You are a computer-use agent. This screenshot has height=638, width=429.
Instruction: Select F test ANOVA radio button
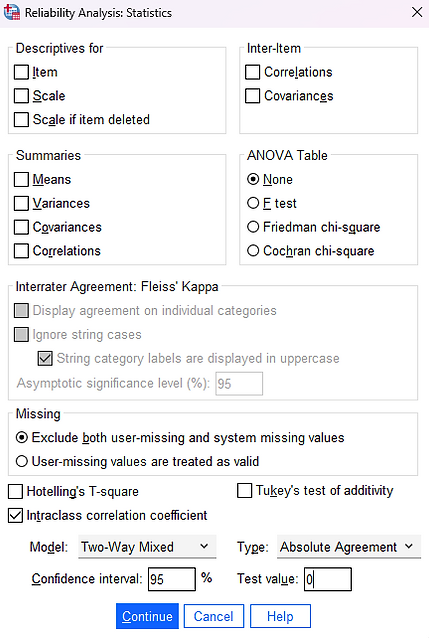pyautogui.click(x=253, y=203)
